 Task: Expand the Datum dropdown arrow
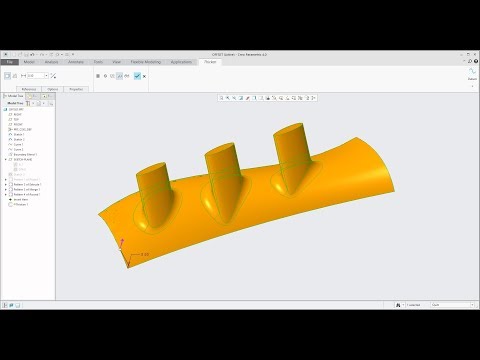(472, 86)
